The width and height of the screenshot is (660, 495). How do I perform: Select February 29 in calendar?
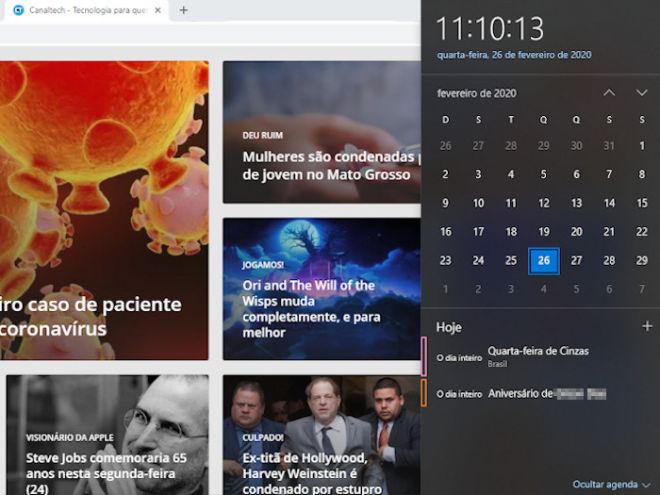pos(642,261)
